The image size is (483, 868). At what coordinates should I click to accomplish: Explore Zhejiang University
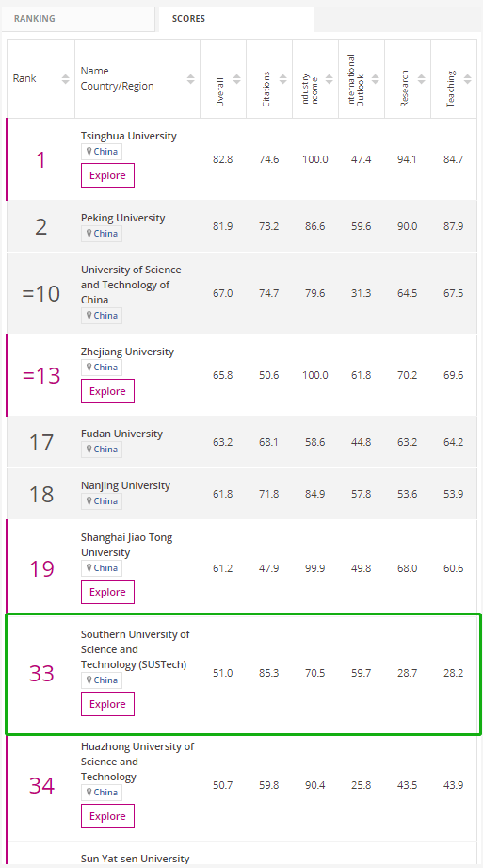(108, 391)
